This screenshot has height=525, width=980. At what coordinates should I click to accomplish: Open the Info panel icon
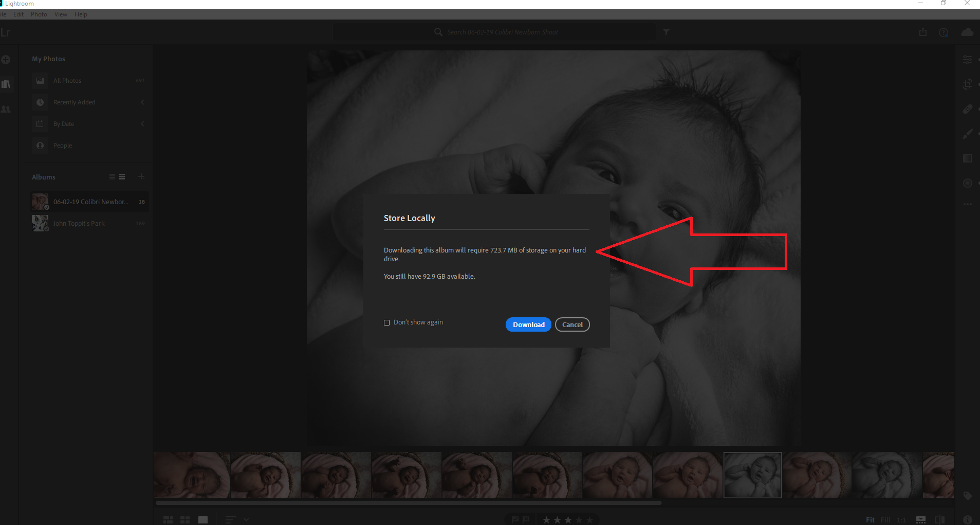click(968, 520)
